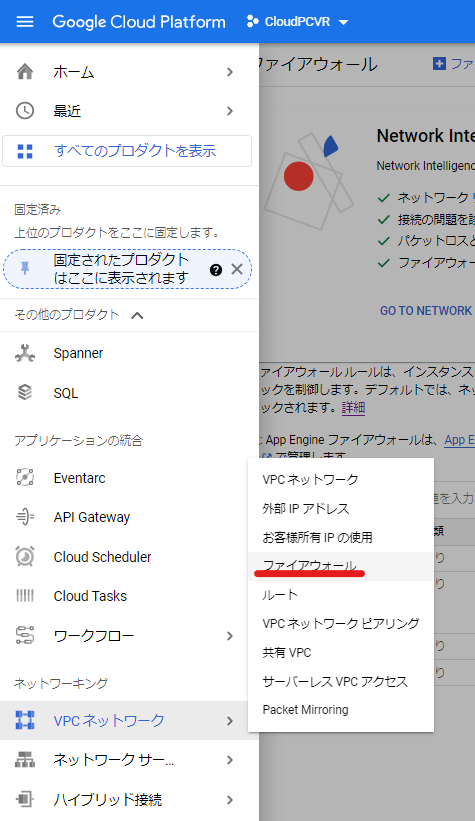Image resolution: width=475 pixels, height=821 pixels.
Task: Click the GO TO NETWORK link
Action: [426, 311]
